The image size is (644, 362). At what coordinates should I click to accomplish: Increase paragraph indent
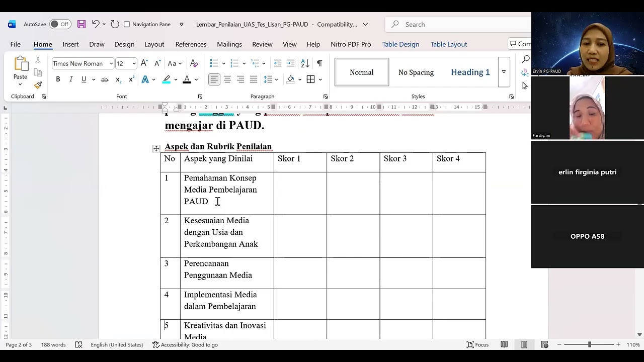(x=291, y=63)
